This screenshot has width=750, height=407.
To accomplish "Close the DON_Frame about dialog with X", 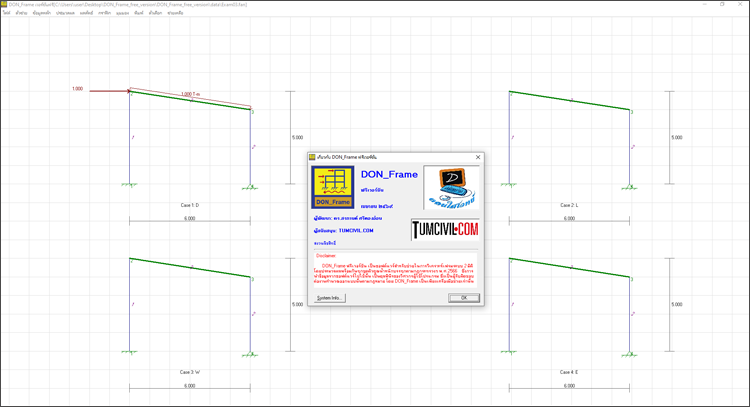I will pos(478,157).
